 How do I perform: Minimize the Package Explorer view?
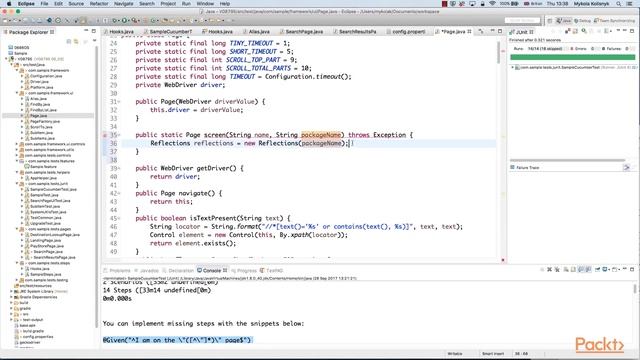point(86,31)
